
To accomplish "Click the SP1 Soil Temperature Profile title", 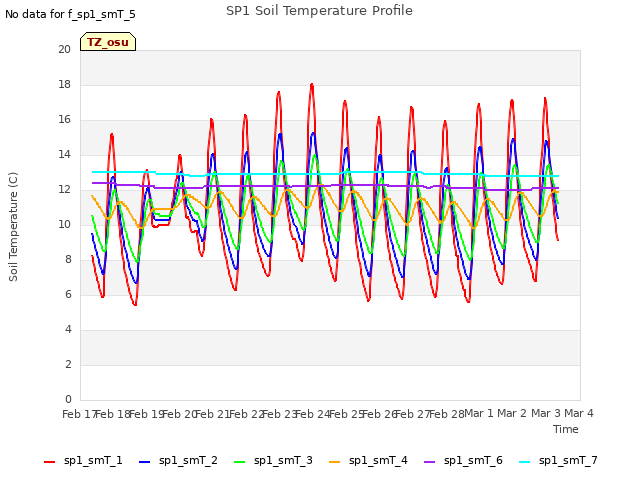I will [x=319, y=11].
